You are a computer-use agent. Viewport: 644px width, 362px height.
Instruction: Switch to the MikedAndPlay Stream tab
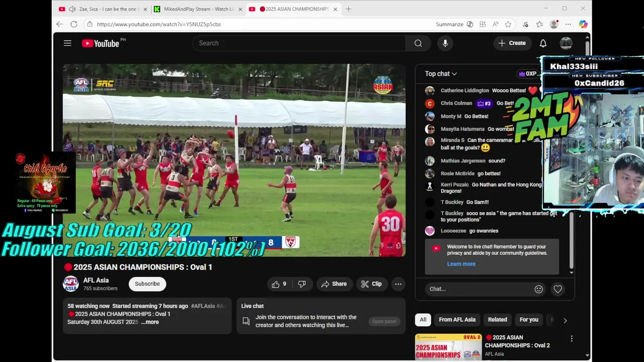tap(198, 9)
